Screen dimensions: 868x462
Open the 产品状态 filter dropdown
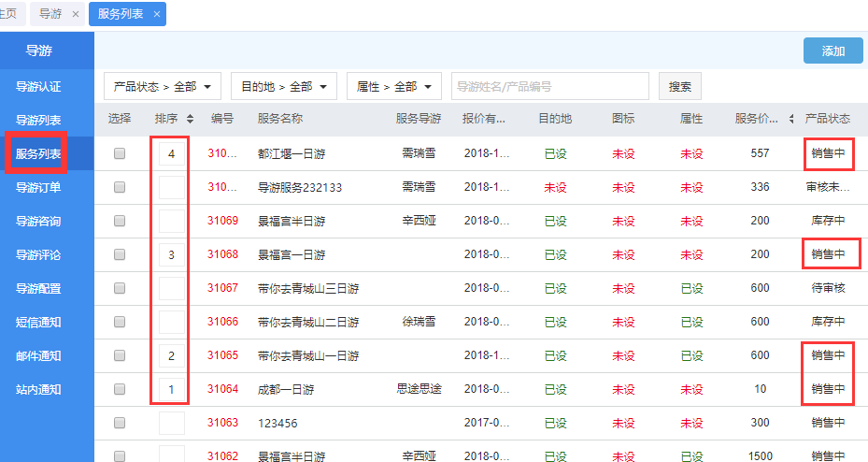coord(162,86)
